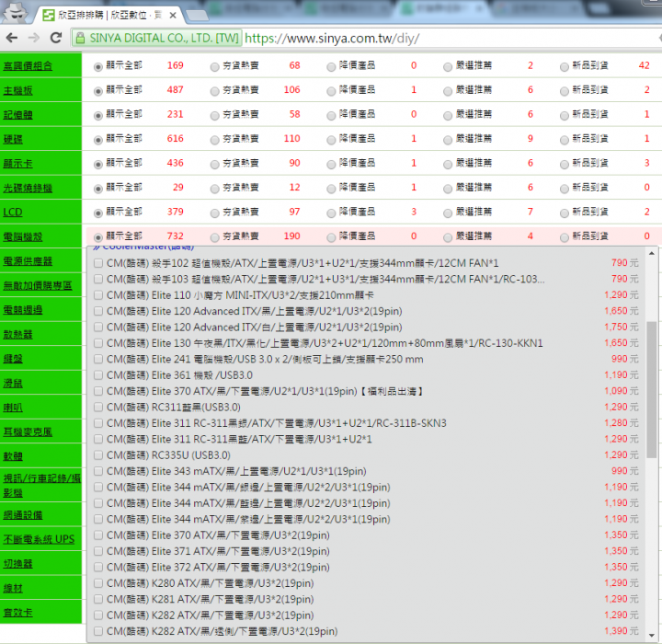The height and width of the screenshot is (644, 662).
Task: Tick the Elite 343 mATX checkbox
Action: (98, 471)
